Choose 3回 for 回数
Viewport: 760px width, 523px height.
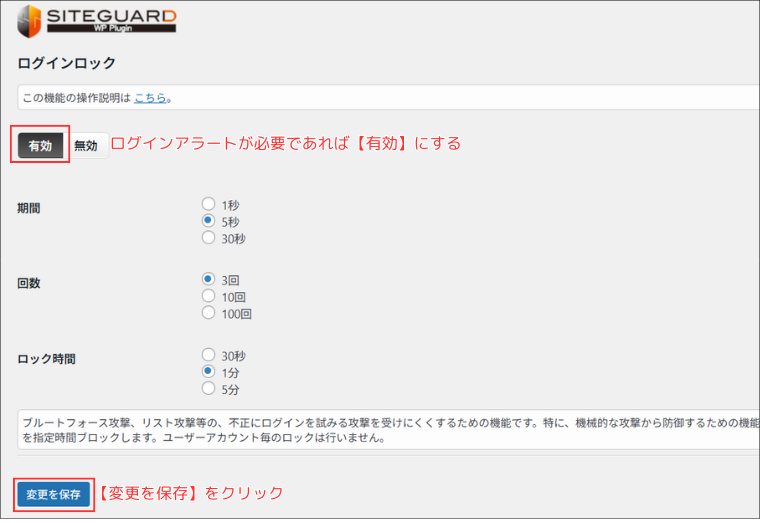coord(208,279)
